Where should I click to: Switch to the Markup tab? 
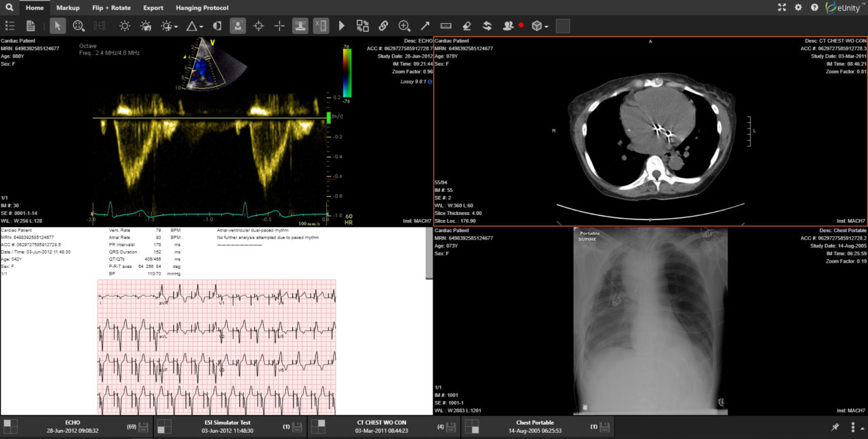click(68, 7)
